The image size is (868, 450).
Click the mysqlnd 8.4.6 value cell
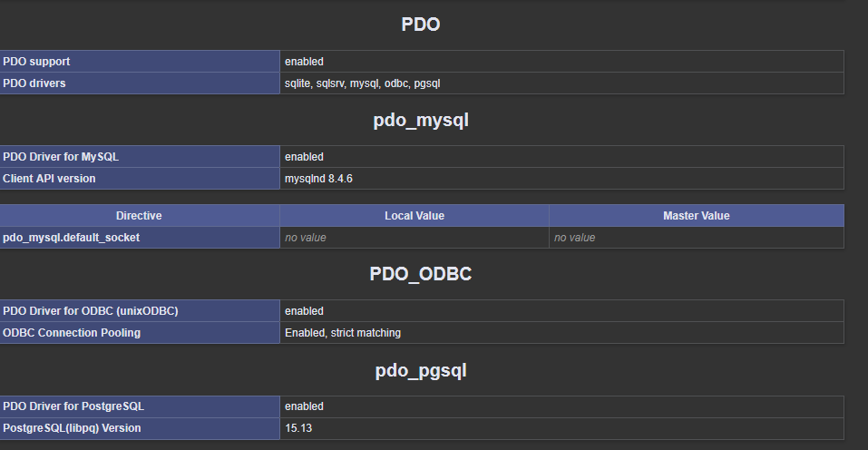318,179
